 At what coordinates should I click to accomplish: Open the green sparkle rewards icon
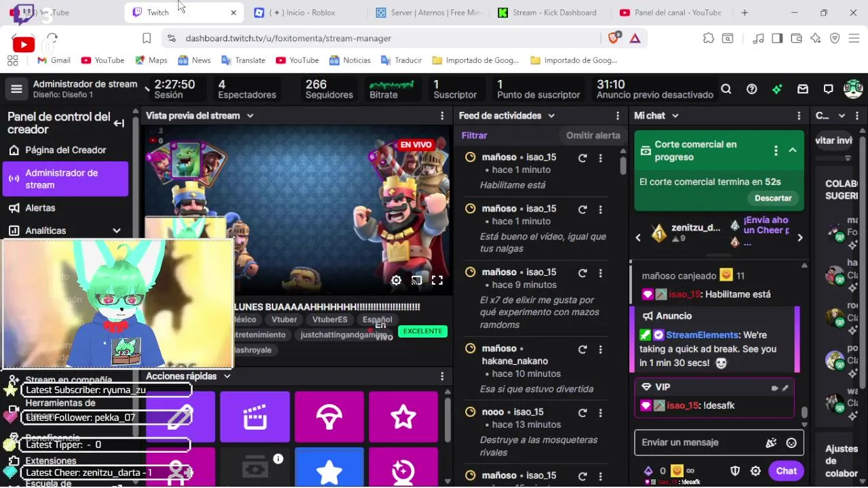(777, 89)
